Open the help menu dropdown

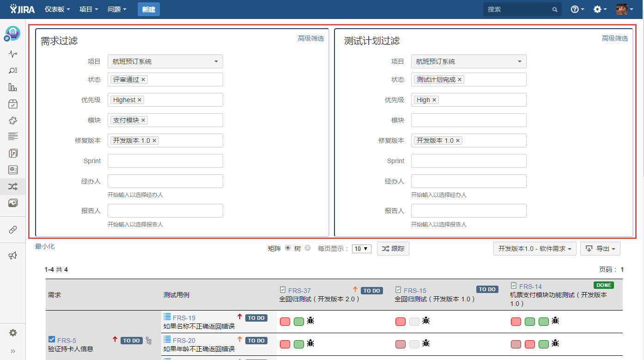click(577, 9)
